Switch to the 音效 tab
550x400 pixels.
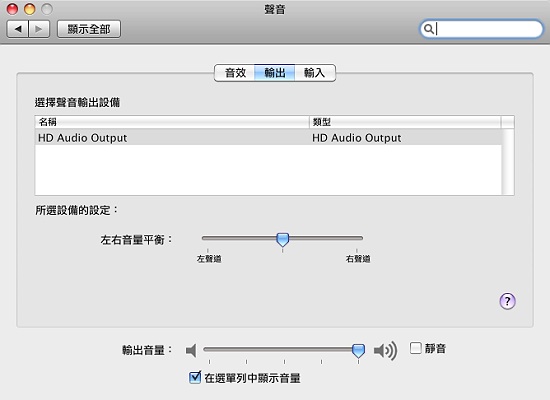coord(235,73)
